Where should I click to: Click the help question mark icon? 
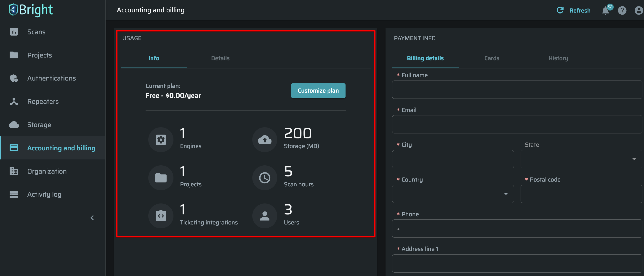(x=622, y=10)
